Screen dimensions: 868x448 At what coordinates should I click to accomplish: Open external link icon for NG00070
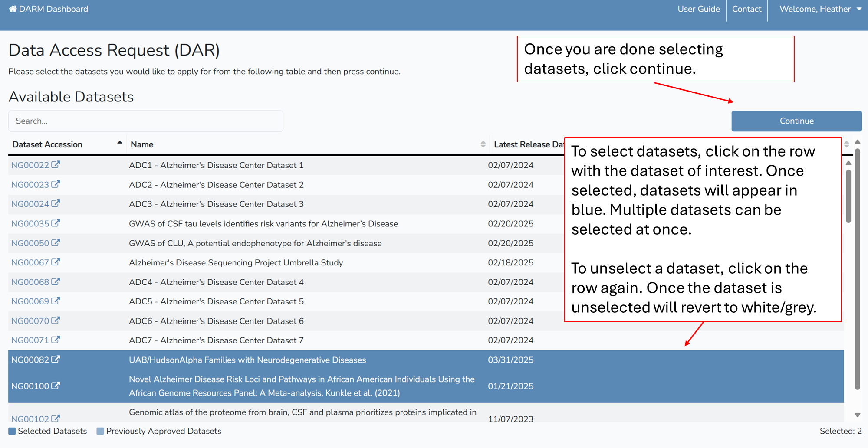pos(56,321)
